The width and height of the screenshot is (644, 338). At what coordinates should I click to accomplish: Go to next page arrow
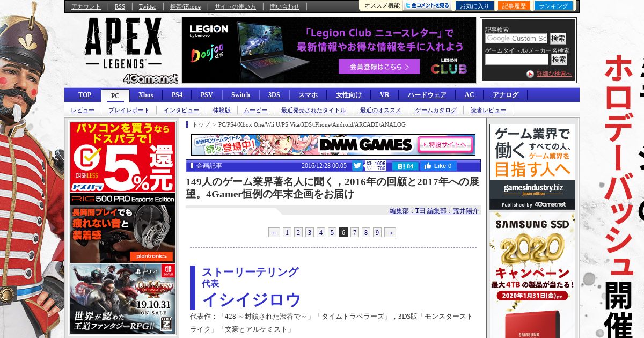(390, 232)
